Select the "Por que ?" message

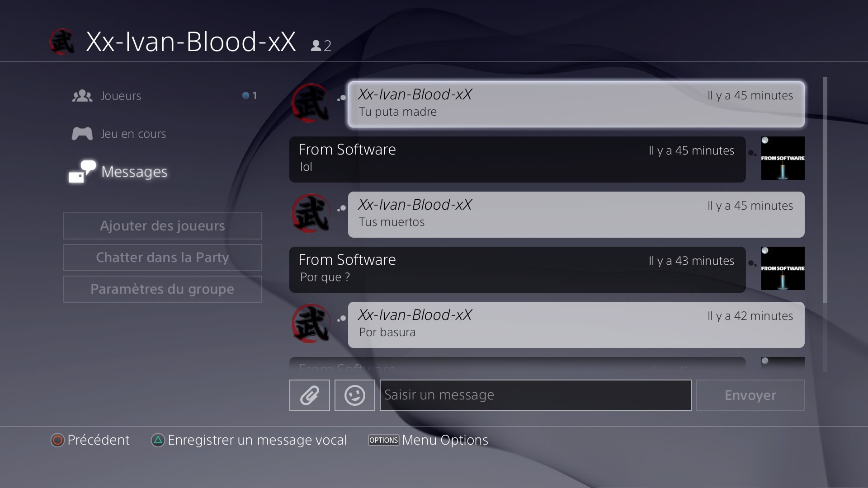518,270
